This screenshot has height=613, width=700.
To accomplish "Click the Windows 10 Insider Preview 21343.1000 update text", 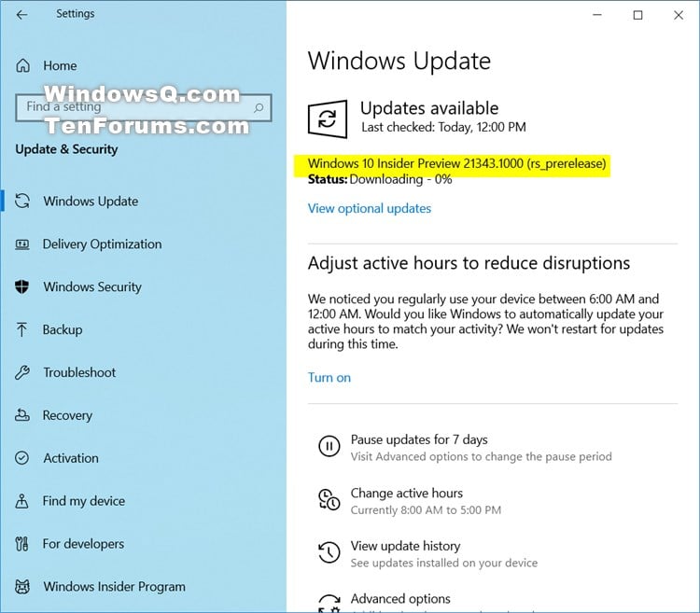I will (456, 163).
